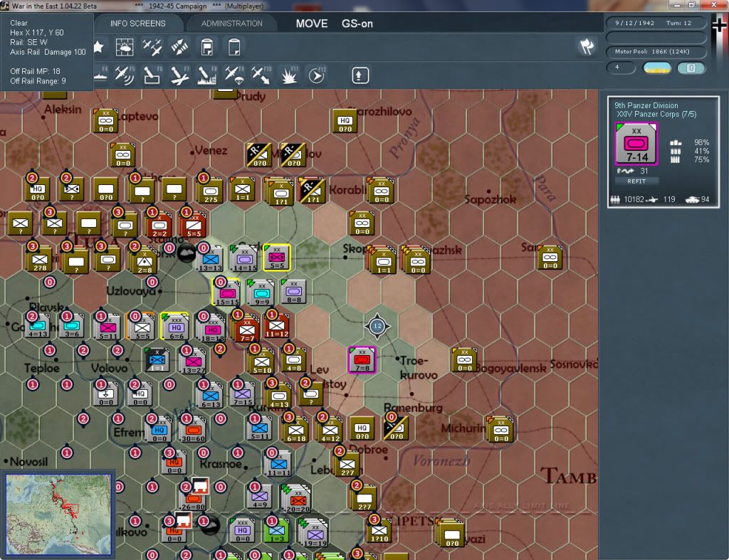729x560 pixels.
Task: Select the orange 20=20 infantry stack
Action: point(297,499)
